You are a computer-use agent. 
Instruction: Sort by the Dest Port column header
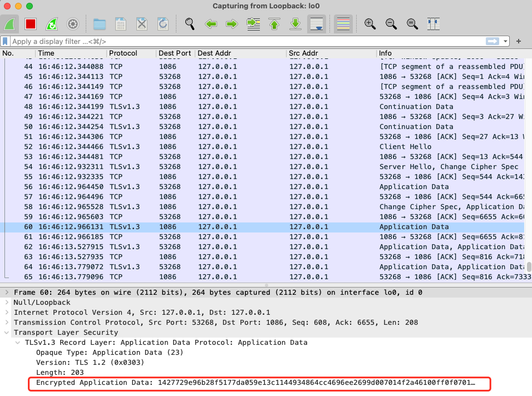pos(175,53)
